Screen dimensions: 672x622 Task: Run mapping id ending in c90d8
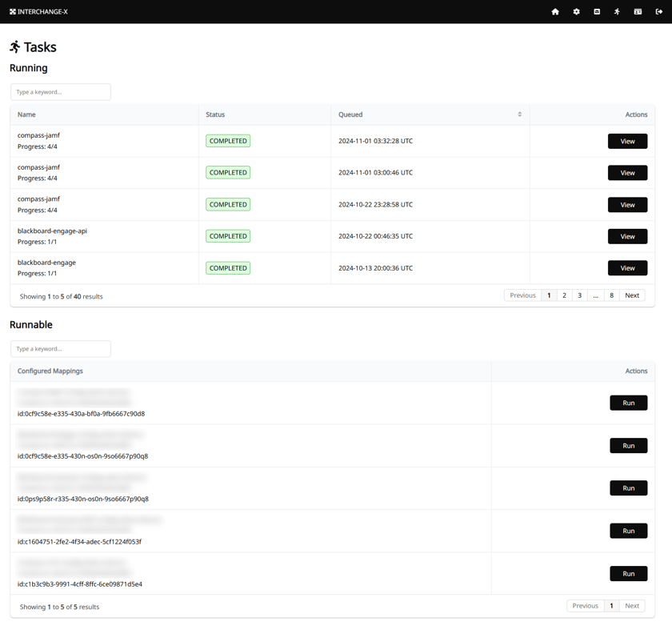click(x=628, y=403)
